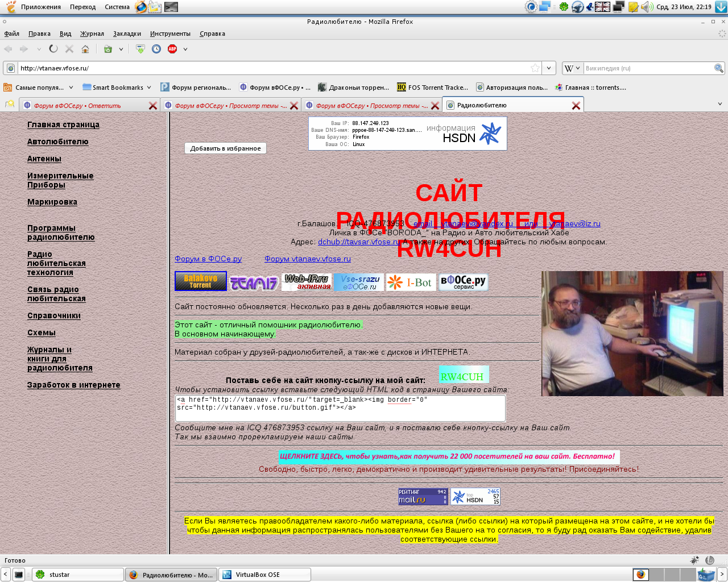Expand the Smart Bookmarks folder
This screenshot has width=728, height=582.
pyautogui.click(x=117, y=88)
